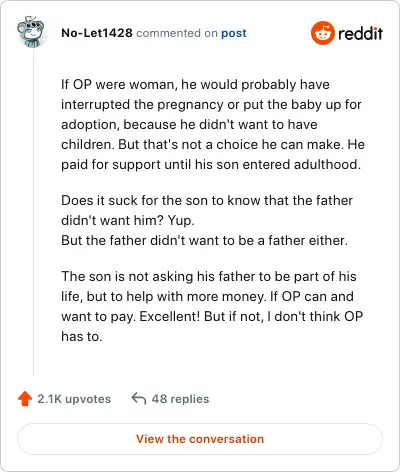Click the Reddit Snoo logo icon
This screenshot has height=472, width=400.
[323, 33]
